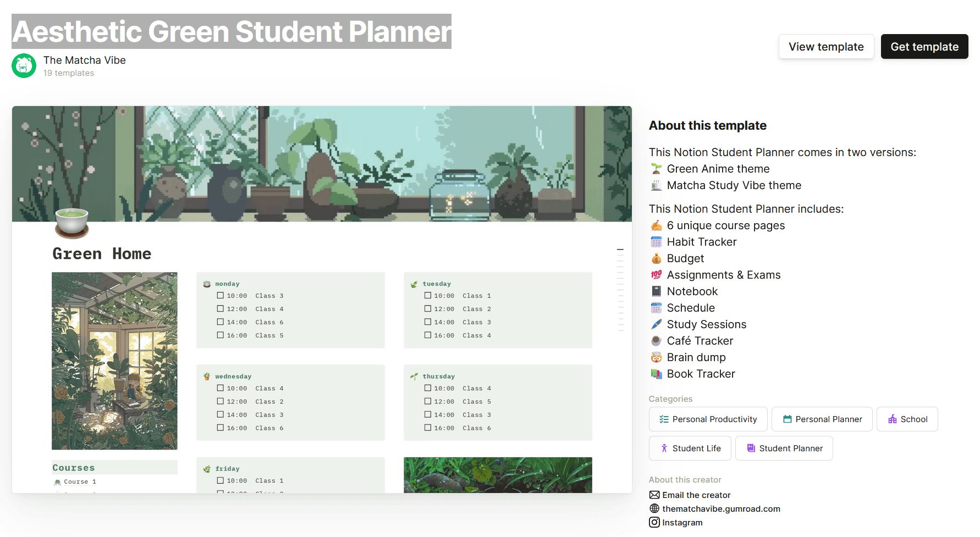980x537 pixels.
Task: Click the monday heading icon
Action: click(207, 284)
